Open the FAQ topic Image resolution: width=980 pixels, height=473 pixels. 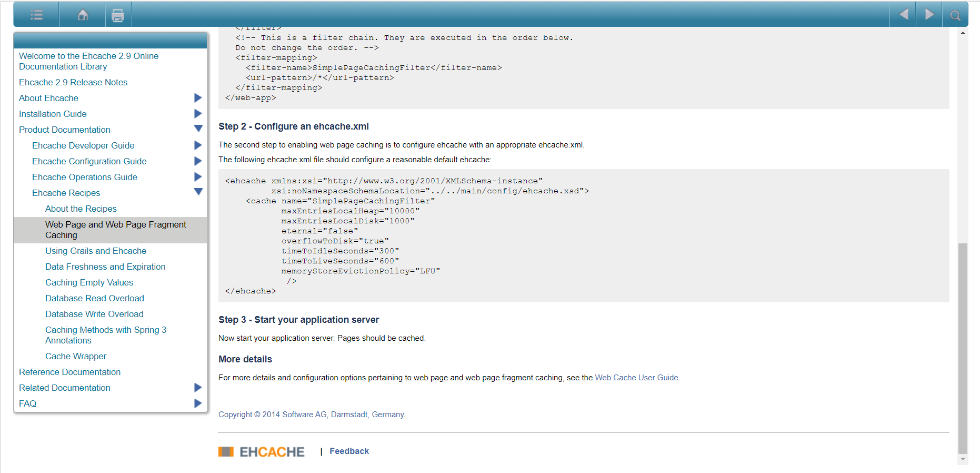coord(27,403)
